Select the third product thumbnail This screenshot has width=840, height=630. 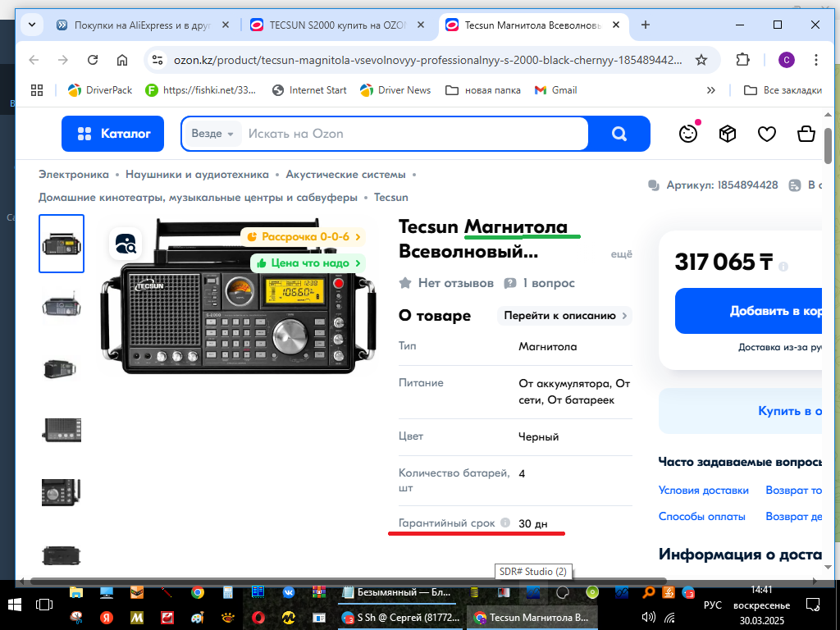pyautogui.click(x=60, y=369)
